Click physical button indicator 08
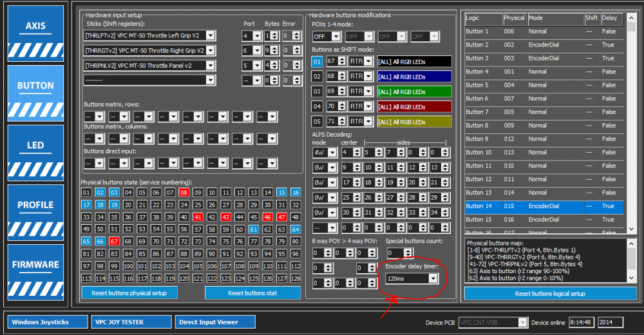Screen dimensions: 644x335 pyautogui.click(x=184, y=193)
